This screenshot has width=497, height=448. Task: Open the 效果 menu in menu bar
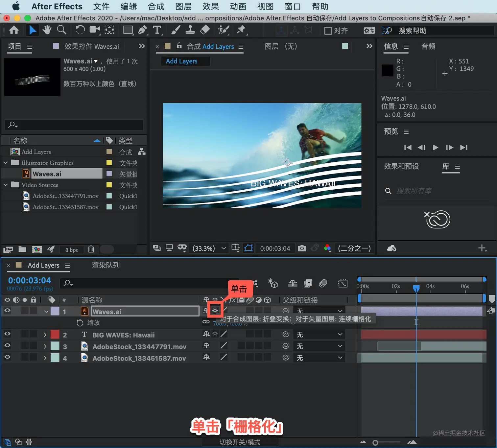pyautogui.click(x=210, y=7)
